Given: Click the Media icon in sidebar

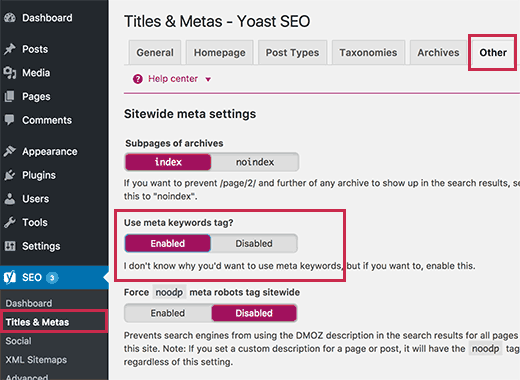Looking at the screenshot, I should 10,73.
